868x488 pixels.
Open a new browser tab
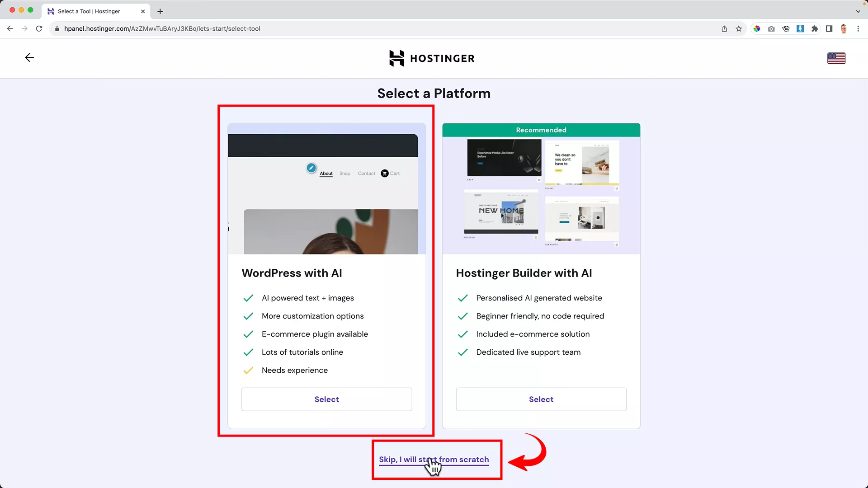pyautogui.click(x=160, y=11)
